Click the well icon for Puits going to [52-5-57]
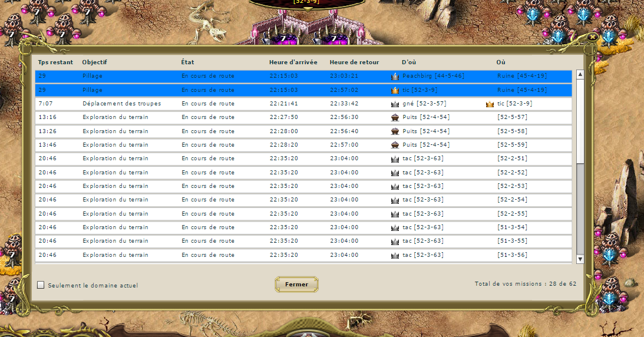The height and width of the screenshot is (337, 644). (x=395, y=117)
